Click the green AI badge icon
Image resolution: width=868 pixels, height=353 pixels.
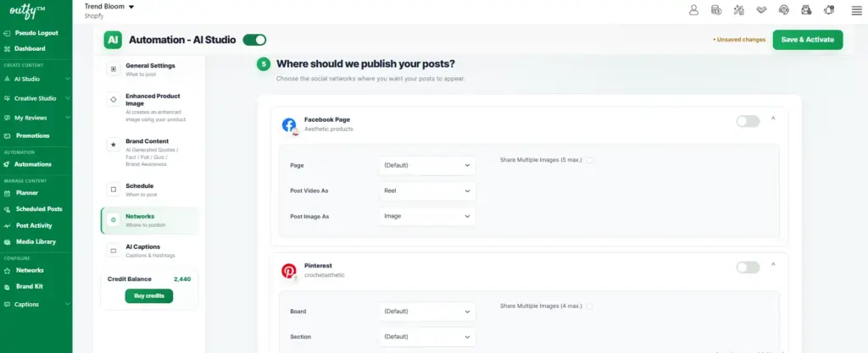point(113,40)
